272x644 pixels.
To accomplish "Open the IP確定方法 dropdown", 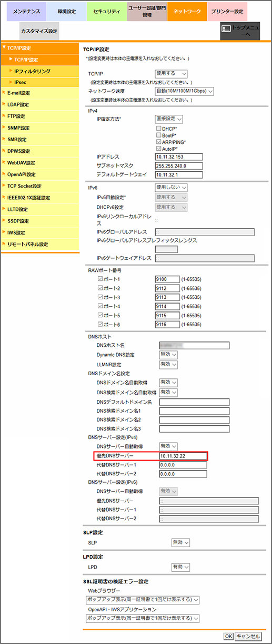I will (x=169, y=119).
